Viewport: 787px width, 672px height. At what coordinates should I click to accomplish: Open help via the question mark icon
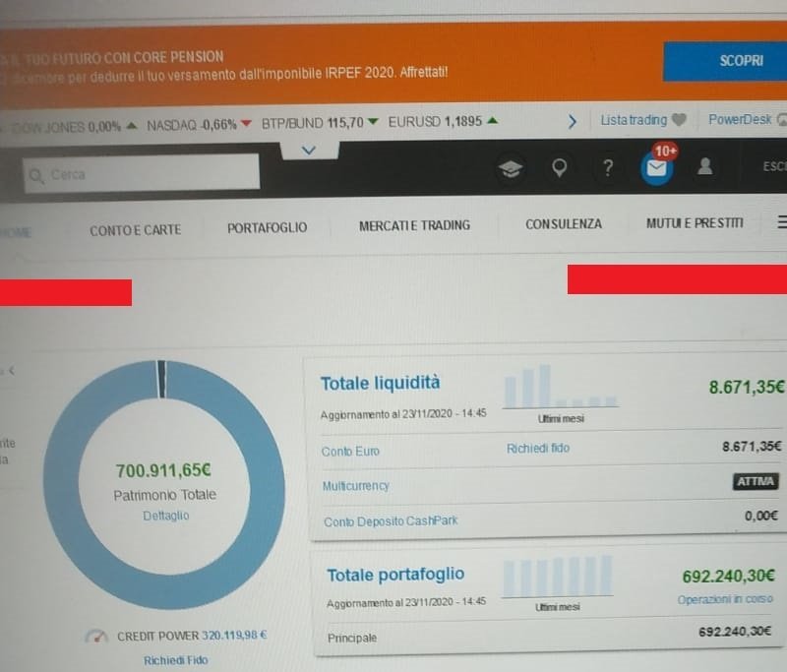pyautogui.click(x=608, y=168)
